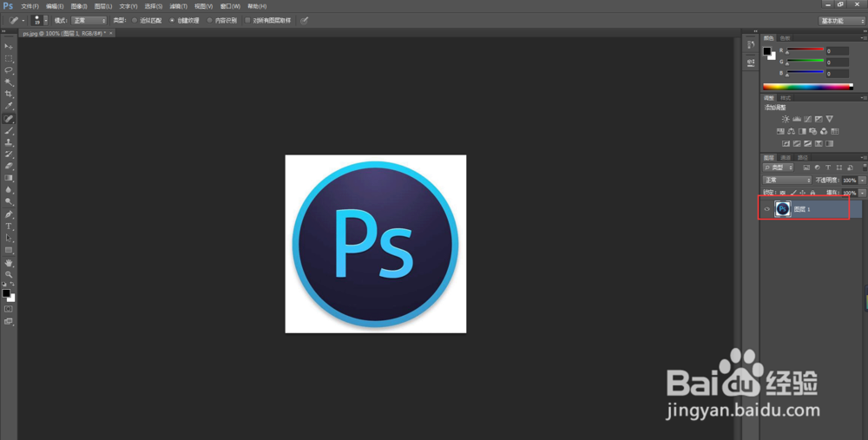Hide 图层 1 with eye icon
868x440 pixels.
(x=766, y=209)
